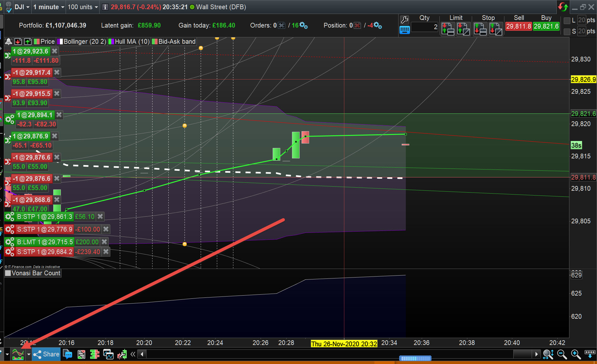Close the -1@29,915.5 position
Image resolution: width=597 pixels, height=364 pixels.
(57, 93)
